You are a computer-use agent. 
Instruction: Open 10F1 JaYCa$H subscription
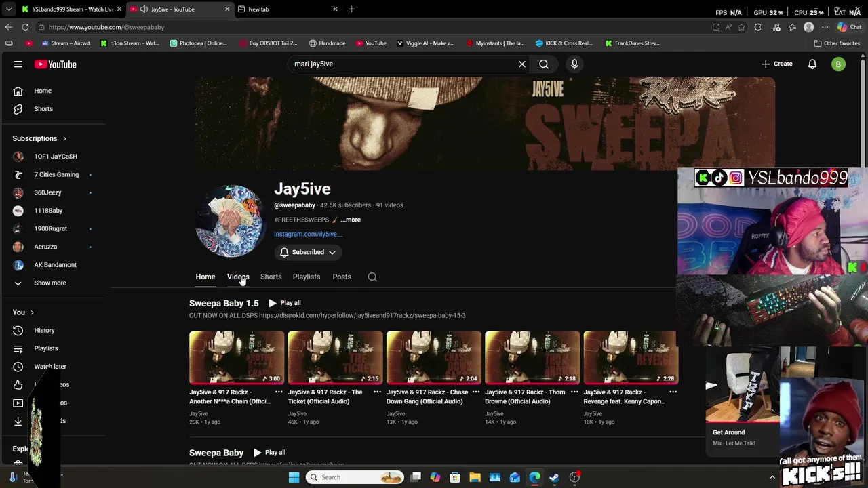click(x=54, y=157)
